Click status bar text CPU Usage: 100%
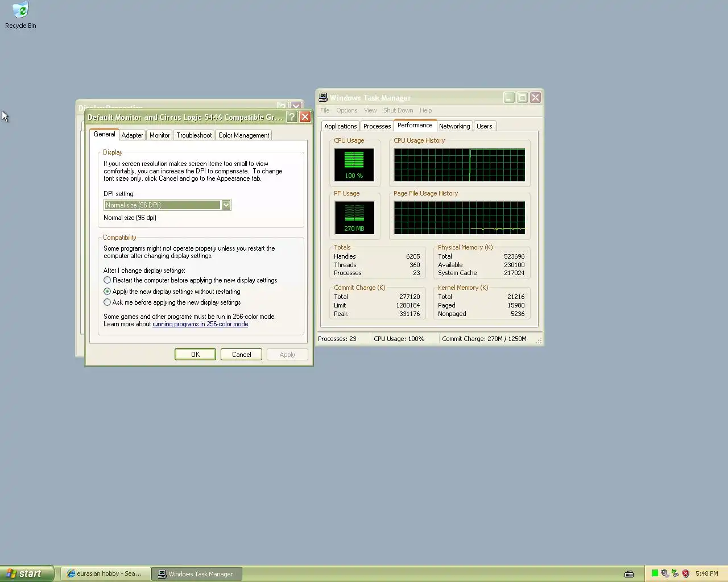The image size is (728, 582). [x=399, y=339]
